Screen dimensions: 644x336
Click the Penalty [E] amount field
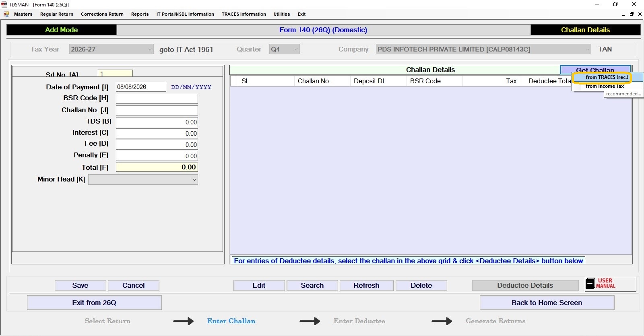(157, 156)
